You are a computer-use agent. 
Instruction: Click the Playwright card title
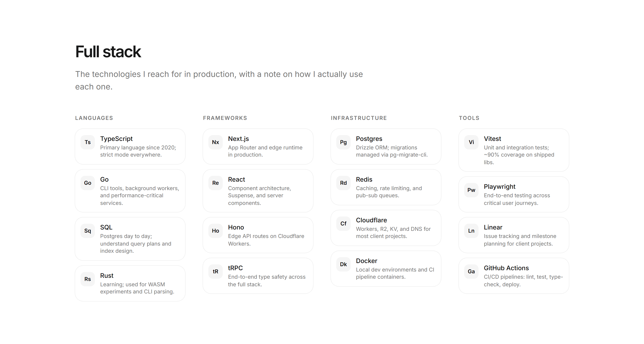click(x=500, y=187)
